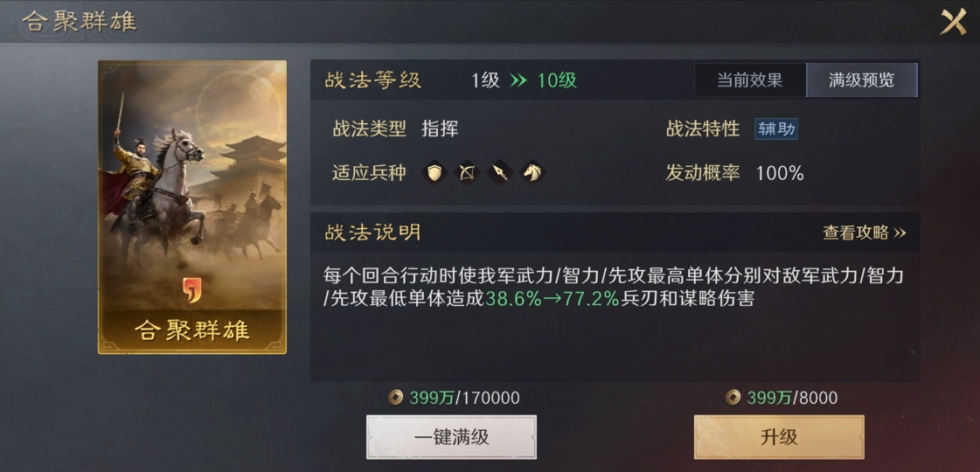
Task: Click the 一键满级 button
Action: (451, 437)
